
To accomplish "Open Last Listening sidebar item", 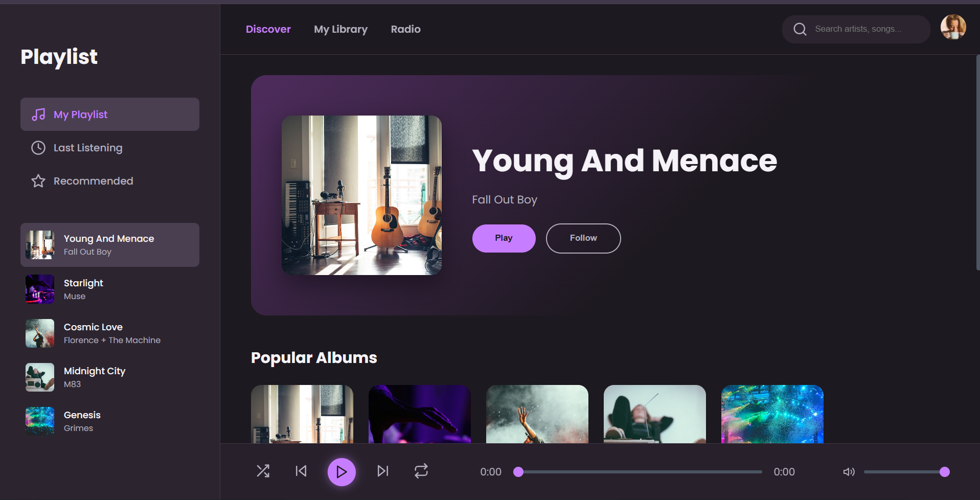I will point(110,148).
